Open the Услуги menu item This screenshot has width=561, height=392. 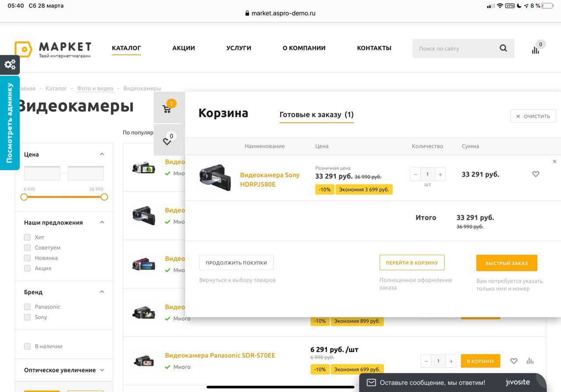click(x=239, y=48)
